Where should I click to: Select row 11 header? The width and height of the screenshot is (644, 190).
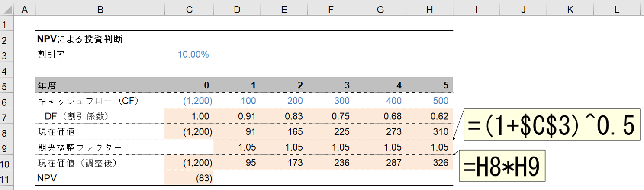pos(7,178)
